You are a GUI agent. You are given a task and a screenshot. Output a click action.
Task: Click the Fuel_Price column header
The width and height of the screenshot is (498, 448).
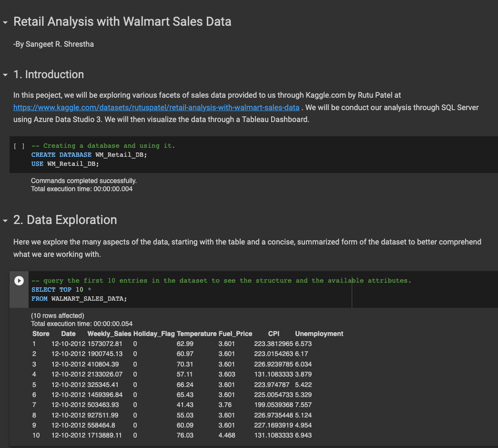(235, 334)
